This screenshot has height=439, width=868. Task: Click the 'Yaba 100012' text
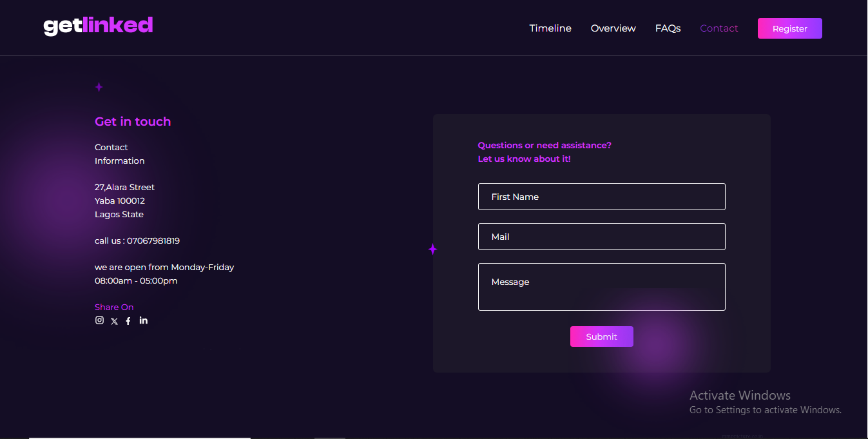tap(120, 201)
